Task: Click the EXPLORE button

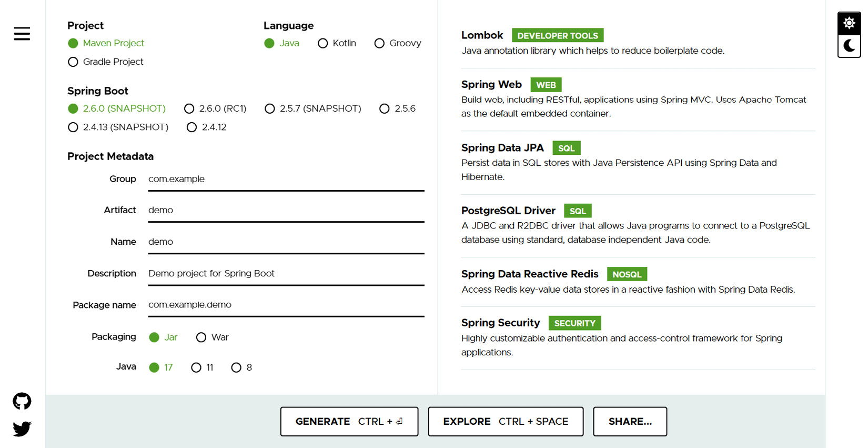Action: 506,421
